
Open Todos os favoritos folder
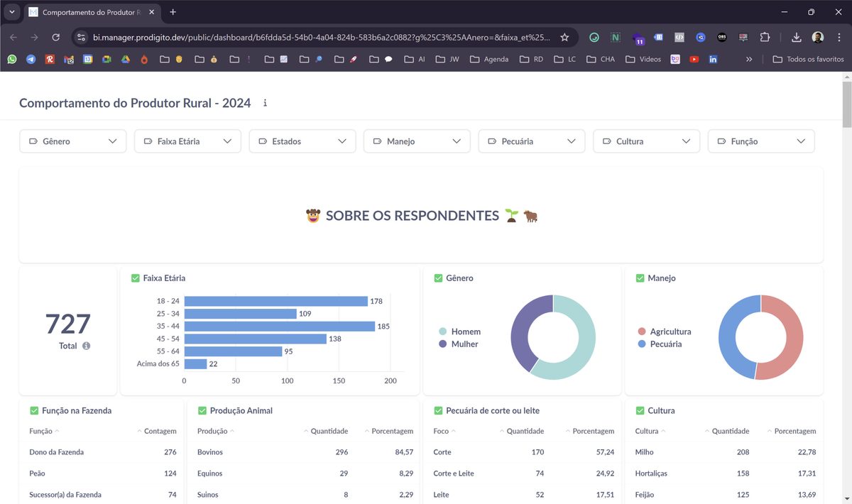click(x=808, y=60)
